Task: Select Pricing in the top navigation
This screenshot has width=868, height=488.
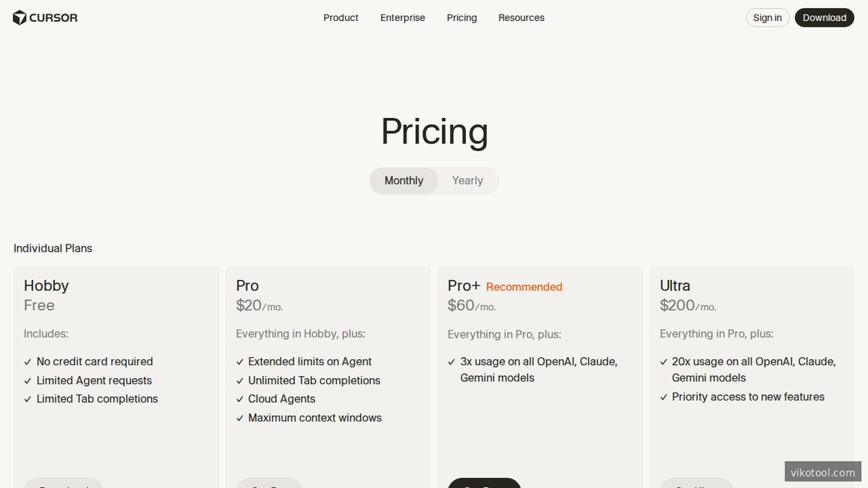Action: tap(461, 17)
